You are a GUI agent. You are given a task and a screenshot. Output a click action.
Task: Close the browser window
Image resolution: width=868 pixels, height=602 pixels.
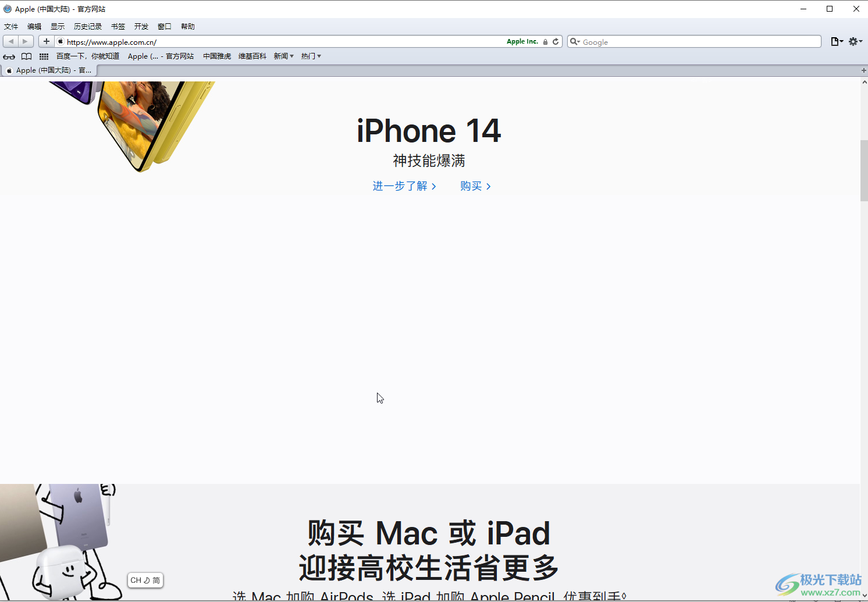coord(856,9)
